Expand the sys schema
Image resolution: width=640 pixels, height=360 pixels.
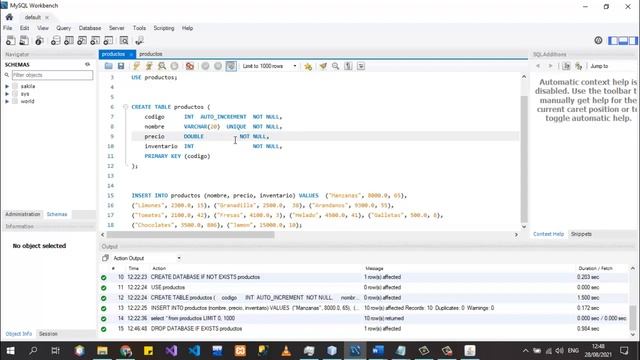coord(7,94)
